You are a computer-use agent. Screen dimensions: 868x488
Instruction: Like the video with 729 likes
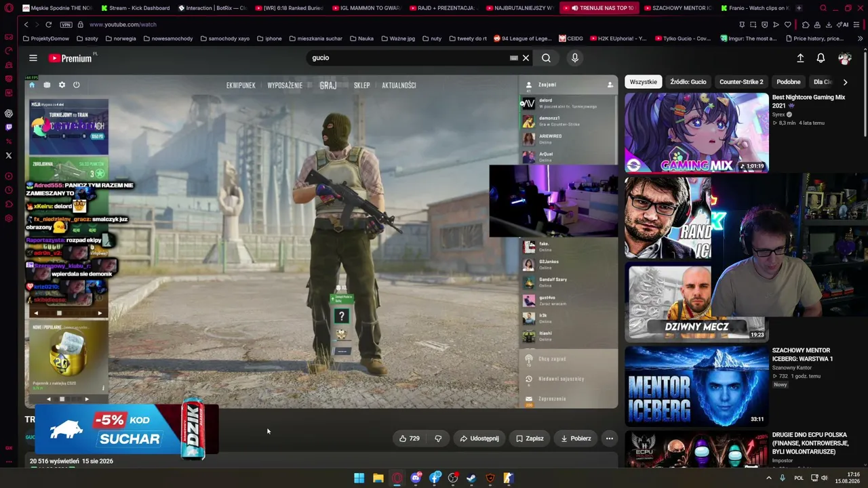409,439
